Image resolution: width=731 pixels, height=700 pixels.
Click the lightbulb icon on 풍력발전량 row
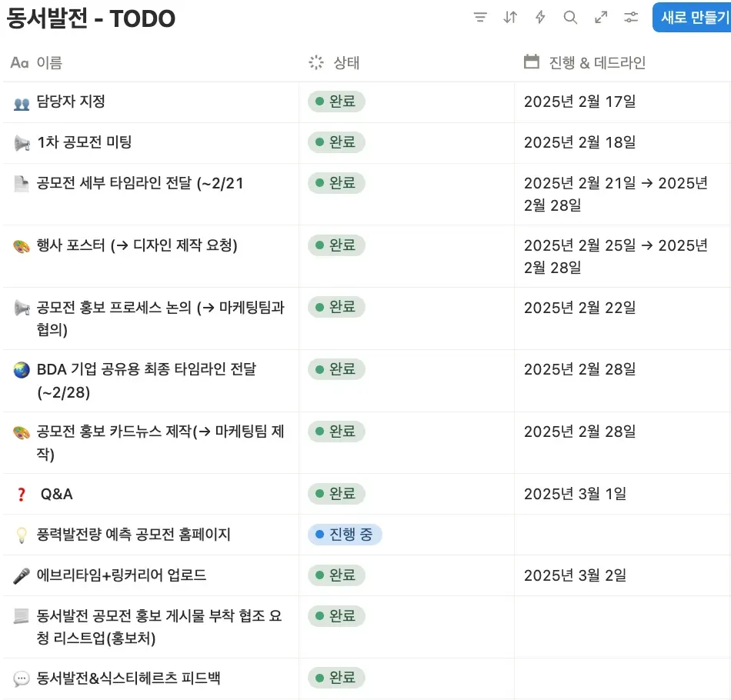tap(22, 535)
